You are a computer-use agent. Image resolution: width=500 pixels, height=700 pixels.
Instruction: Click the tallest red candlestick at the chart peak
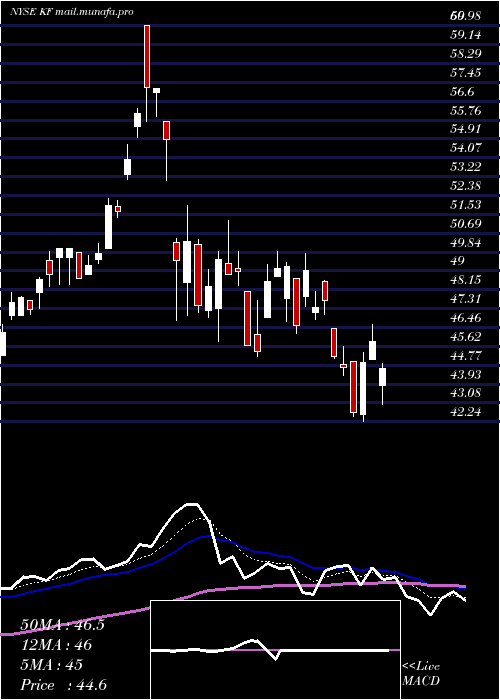(x=147, y=56)
